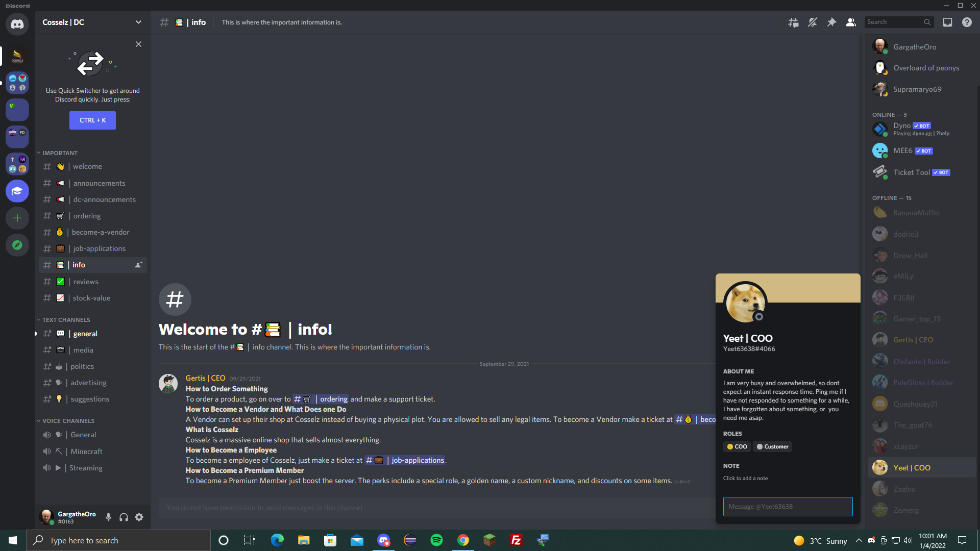Open the Student Hub graduation cap icon
The image size is (980, 551).
pos(17,191)
